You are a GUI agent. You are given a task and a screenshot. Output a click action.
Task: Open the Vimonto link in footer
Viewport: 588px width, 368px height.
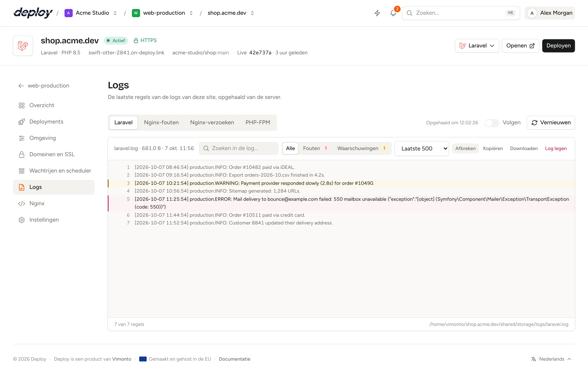coord(122,359)
